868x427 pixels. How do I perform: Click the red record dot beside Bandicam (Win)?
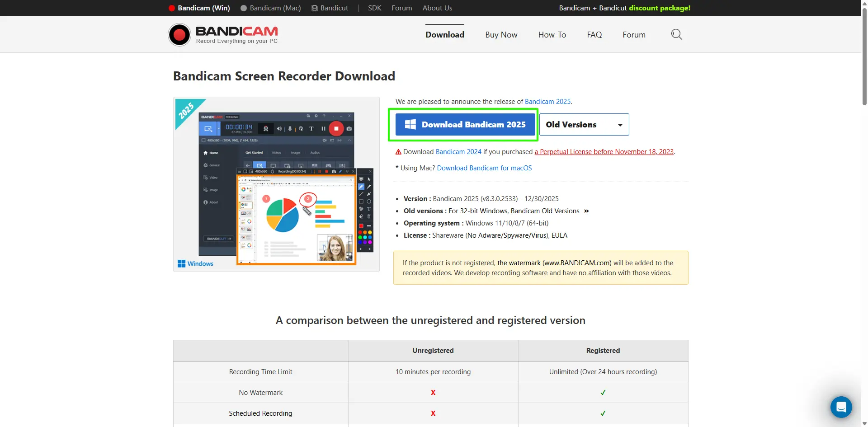(x=172, y=8)
